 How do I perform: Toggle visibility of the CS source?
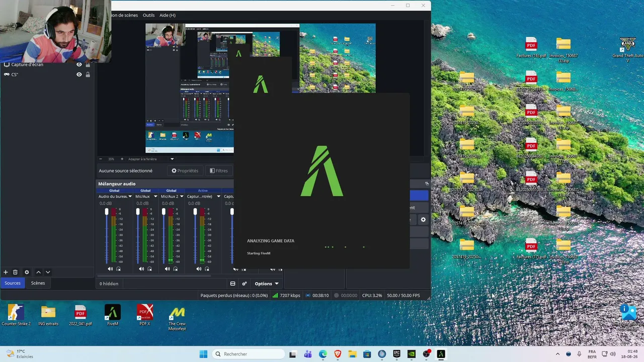(79, 74)
